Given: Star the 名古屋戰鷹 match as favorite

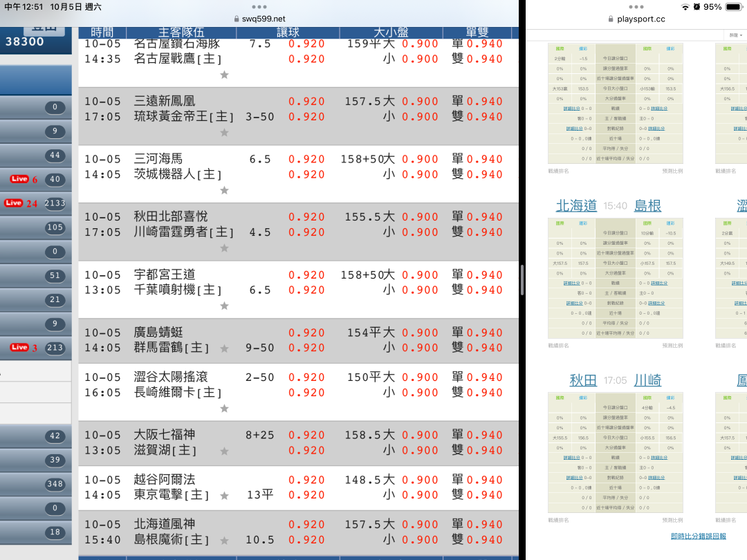Looking at the screenshot, I should [224, 75].
